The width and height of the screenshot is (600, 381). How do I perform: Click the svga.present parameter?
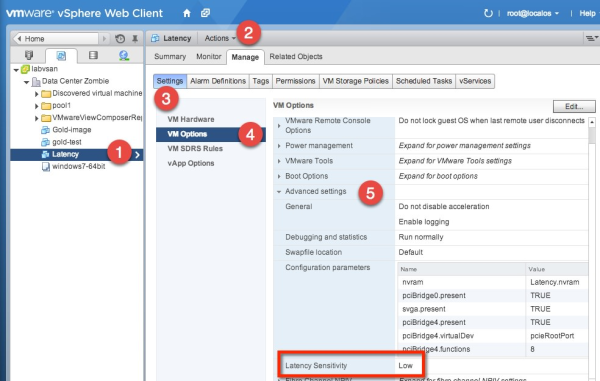[424, 309]
